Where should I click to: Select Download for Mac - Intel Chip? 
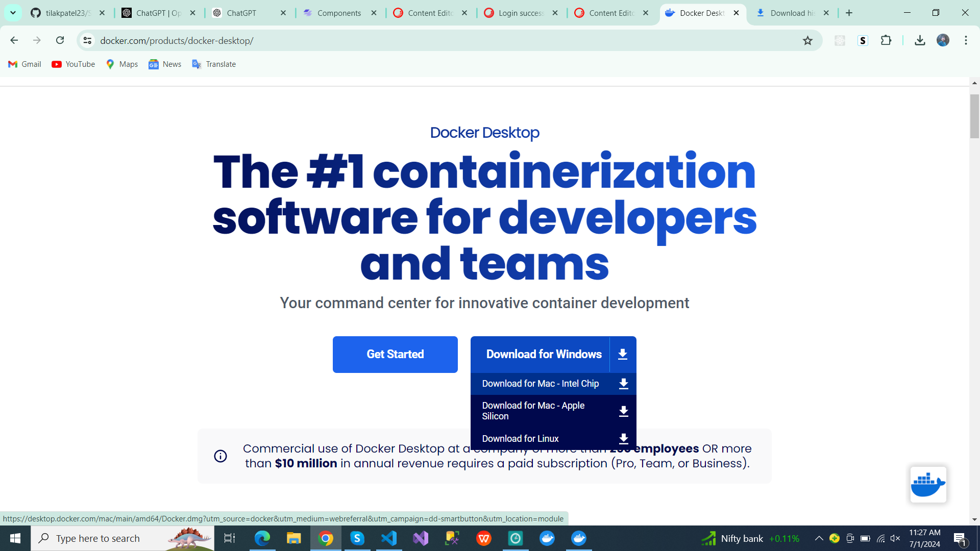[541, 384]
